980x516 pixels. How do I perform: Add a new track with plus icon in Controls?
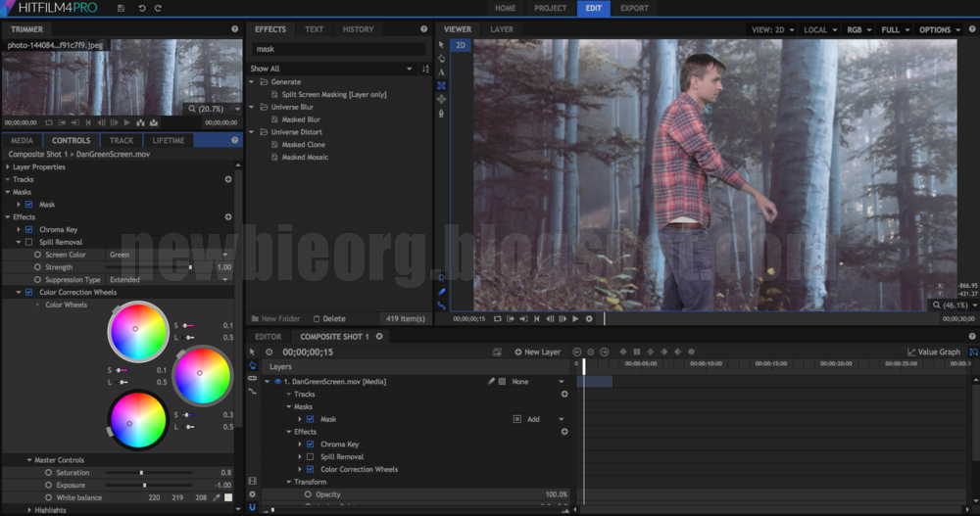click(x=228, y=179)
